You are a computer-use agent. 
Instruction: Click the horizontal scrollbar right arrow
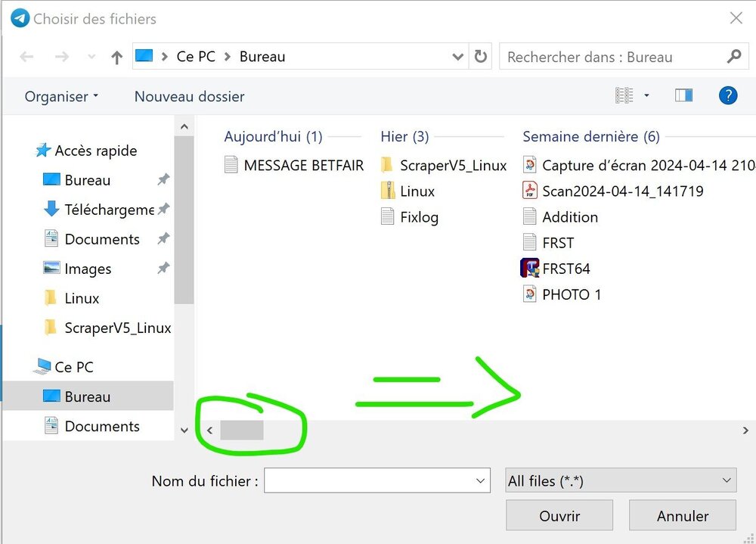(x=745, y=430)
